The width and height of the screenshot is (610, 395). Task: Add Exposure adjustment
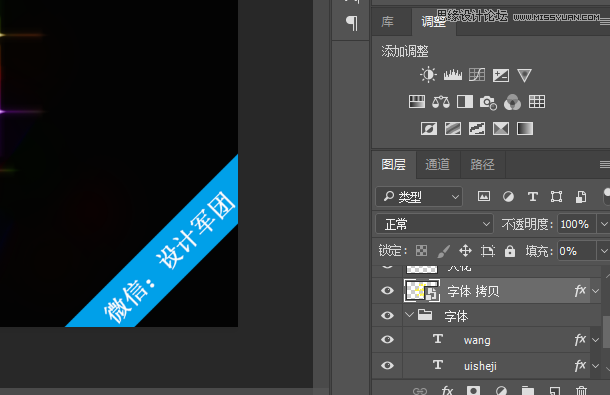point(501,75)
